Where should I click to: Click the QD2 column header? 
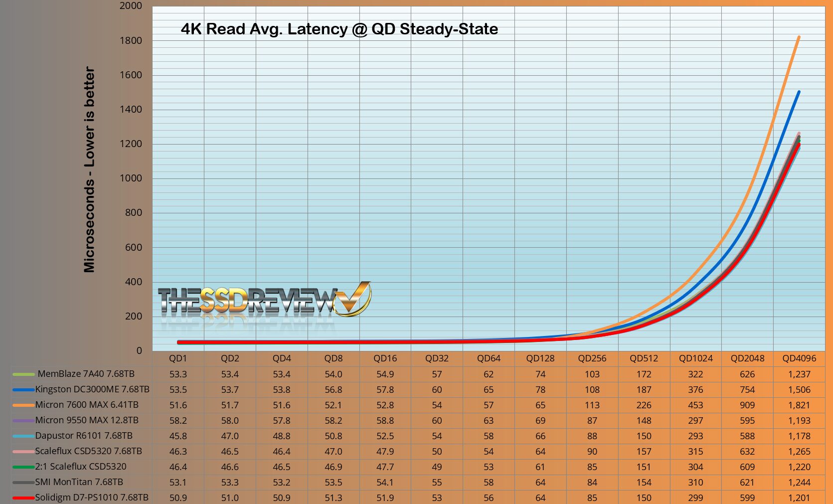click(x=230, y=358)
